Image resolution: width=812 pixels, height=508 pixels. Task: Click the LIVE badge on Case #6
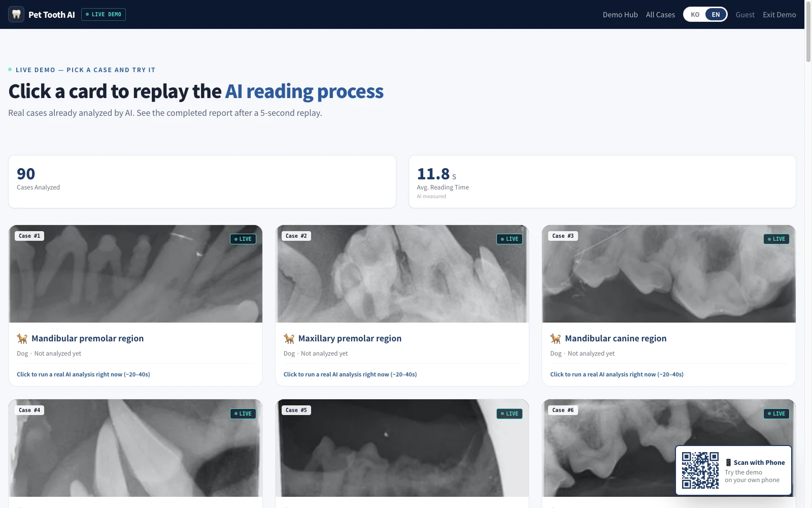pos(776,414)
